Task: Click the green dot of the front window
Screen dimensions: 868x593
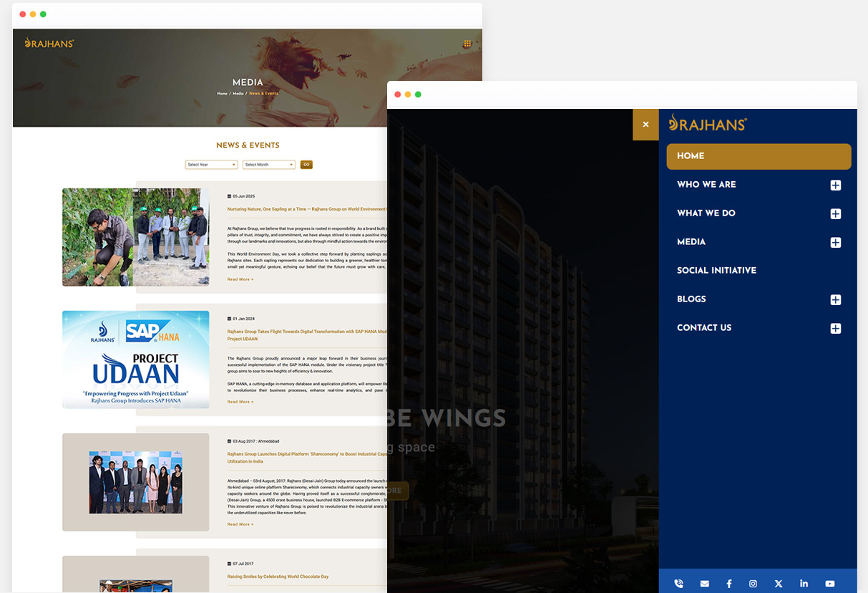Action: coord(418,95)
